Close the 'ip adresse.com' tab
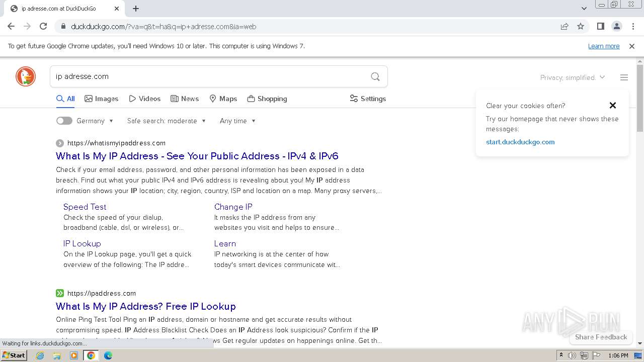This screenshot has height=362, width=644. pos(117,9)
